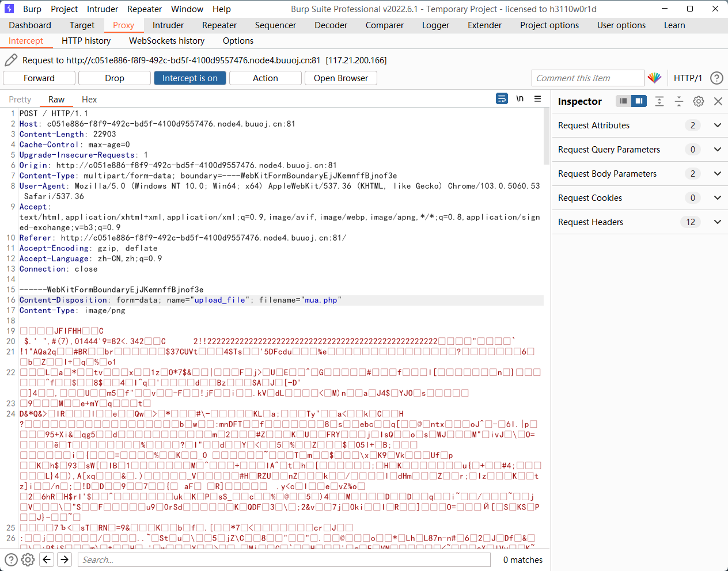Switch to the Logger tab
Screen dimensions: 728x571
point(435,25)
